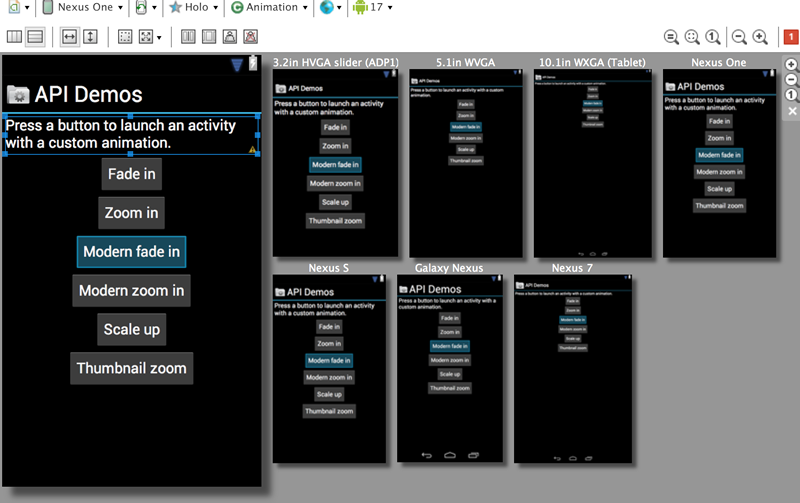Open the globe locale dropdown
The image size is (800, 503).
tap(331, 7)
